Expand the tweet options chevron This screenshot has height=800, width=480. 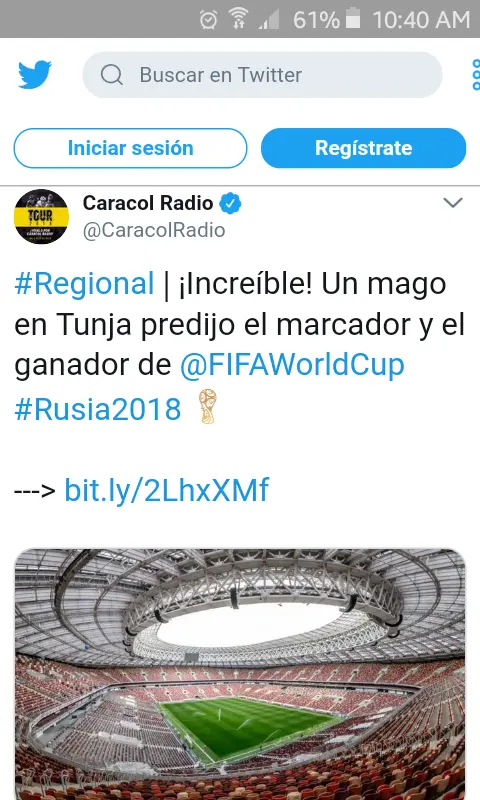point(452,203)
